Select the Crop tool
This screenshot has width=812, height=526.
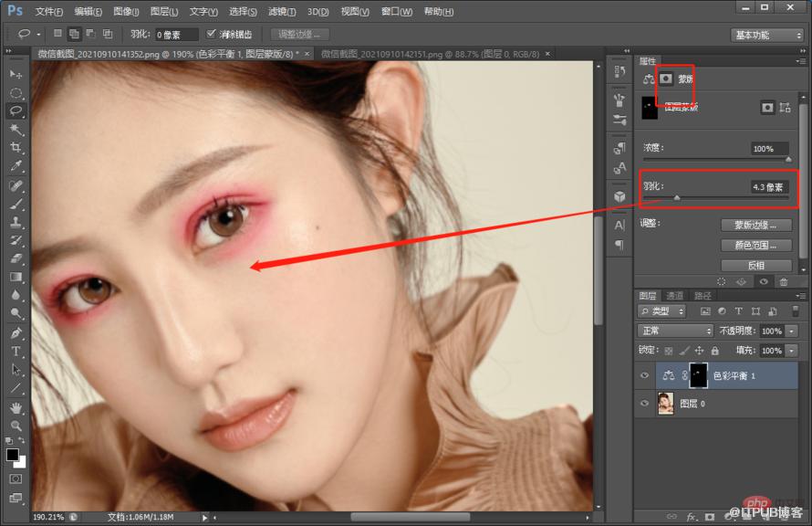point(16,148)
